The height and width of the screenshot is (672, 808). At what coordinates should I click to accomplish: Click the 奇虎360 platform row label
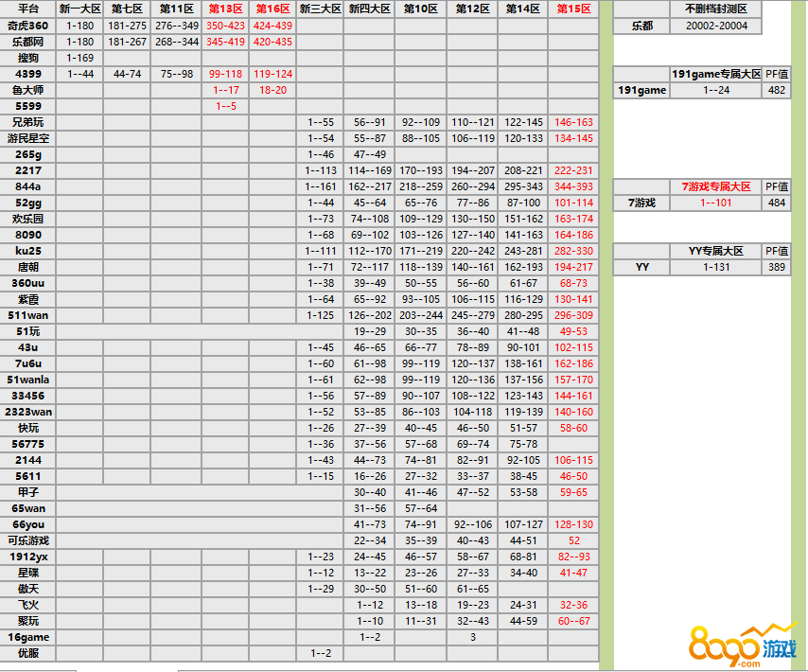[28, 26]
